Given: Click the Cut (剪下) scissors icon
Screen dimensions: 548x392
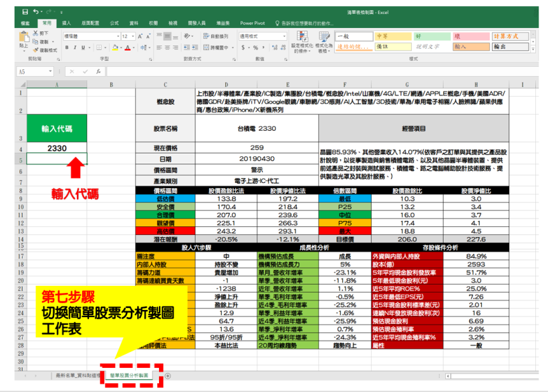Looking at the screenshot, I should tap(35, 33).
